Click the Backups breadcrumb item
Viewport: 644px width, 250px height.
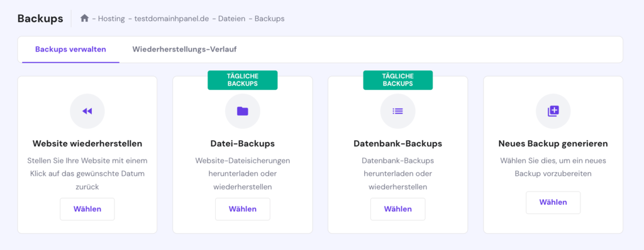point(269,19)
